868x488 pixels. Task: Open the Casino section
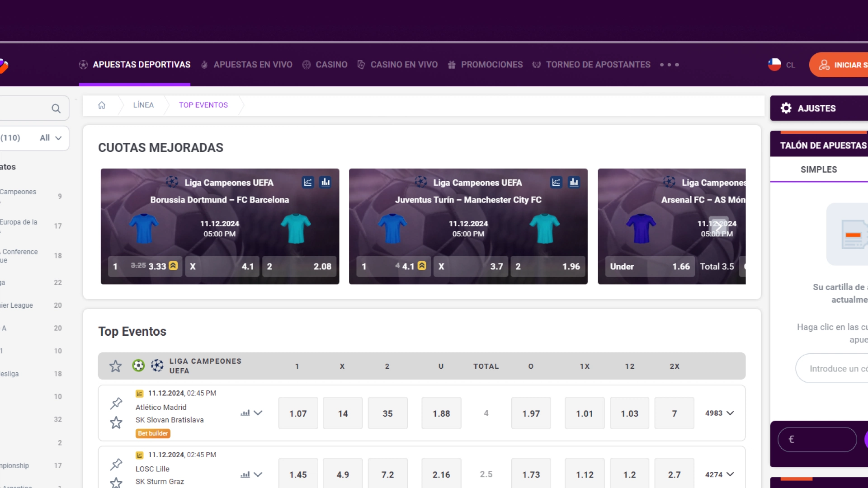click(x=325, y=65)
